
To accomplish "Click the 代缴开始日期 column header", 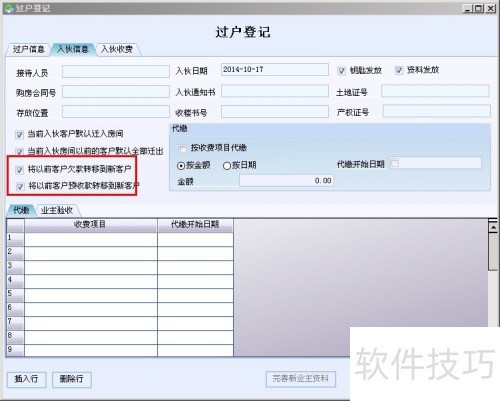I will tap(195, 225).
